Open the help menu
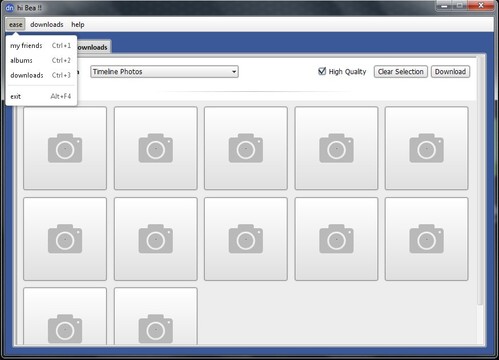This screenshot has width=499, height=360. pyautogui.click(x=78, y=24)
